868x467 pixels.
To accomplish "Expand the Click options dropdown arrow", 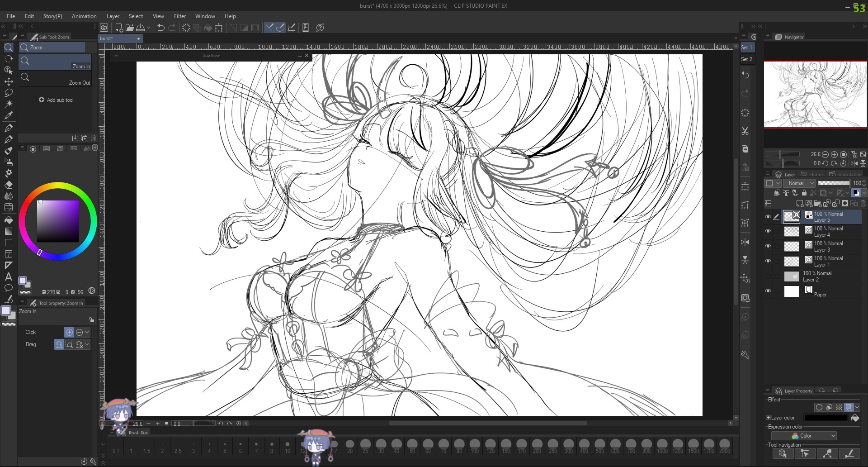I will click(87, 332).
